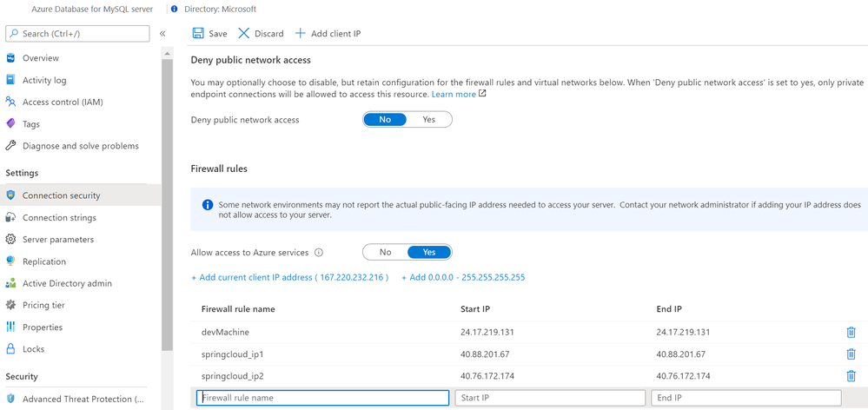Image resolution: width=868 pixels, height=410 pixels.
Task: Open the Connection strings menu item
Action: point(59,217)
